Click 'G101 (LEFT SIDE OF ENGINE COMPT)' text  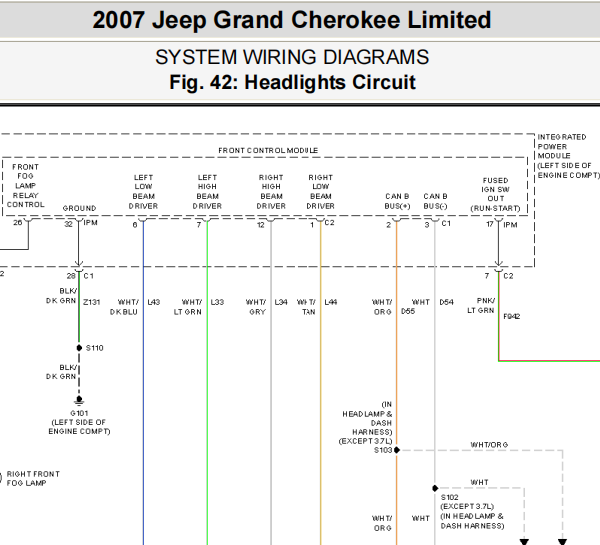click(79, 422)
